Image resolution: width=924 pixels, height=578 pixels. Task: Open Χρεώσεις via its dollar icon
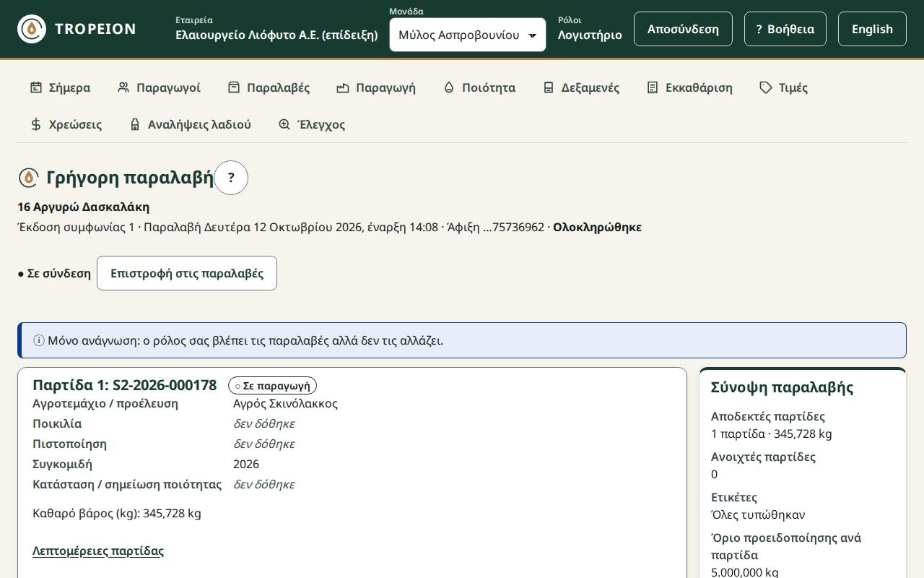point(36,124)
